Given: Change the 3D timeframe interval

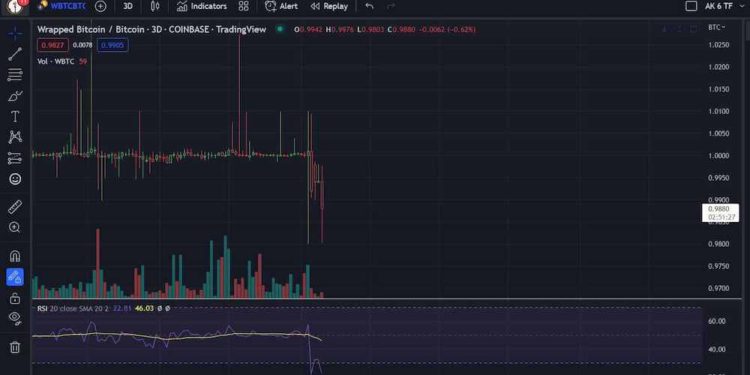Looking at the screenshot, I should (128, 6).
